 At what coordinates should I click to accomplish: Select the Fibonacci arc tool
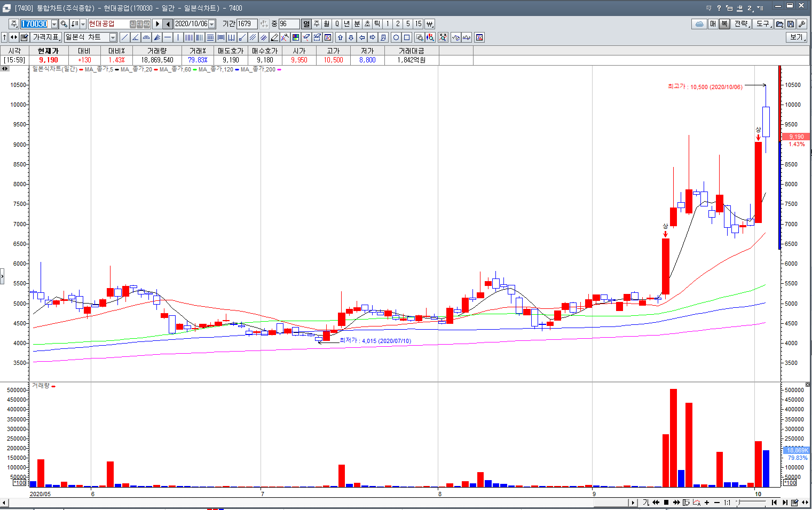[x=146, y=37]
